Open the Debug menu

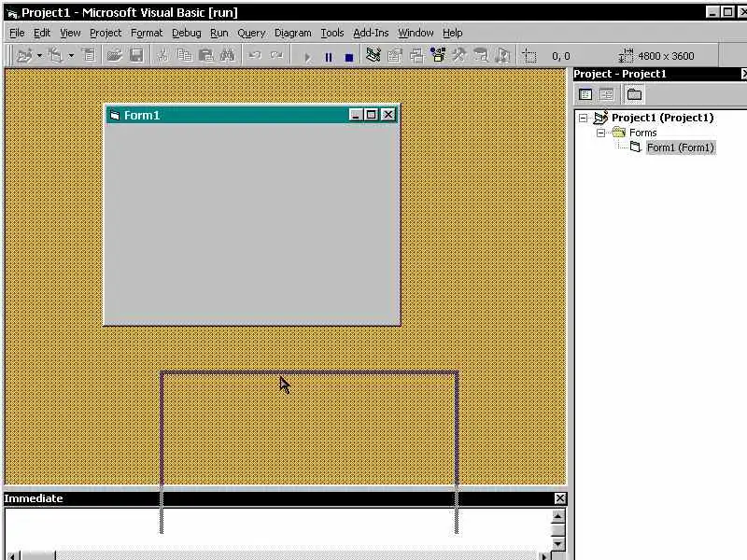(186, 33)
